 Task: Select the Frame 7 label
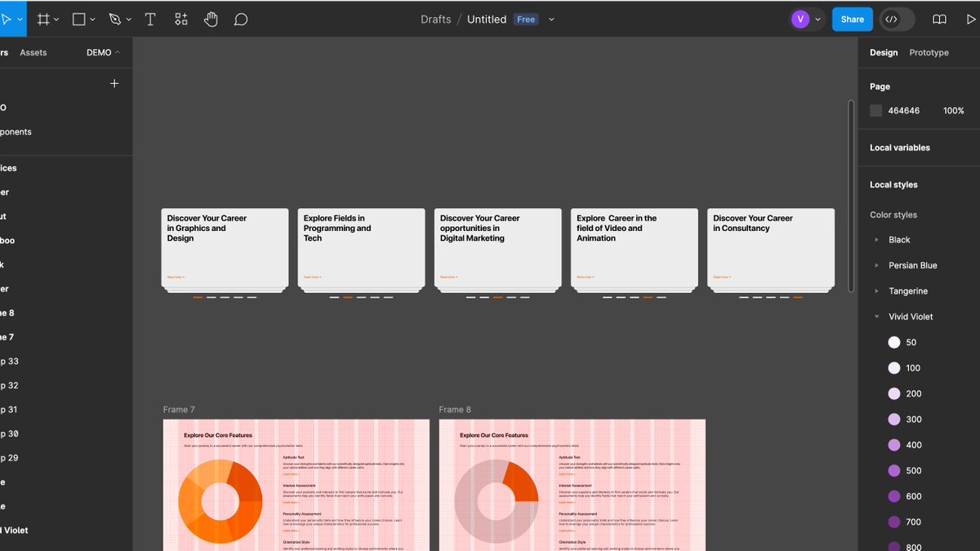179,410
